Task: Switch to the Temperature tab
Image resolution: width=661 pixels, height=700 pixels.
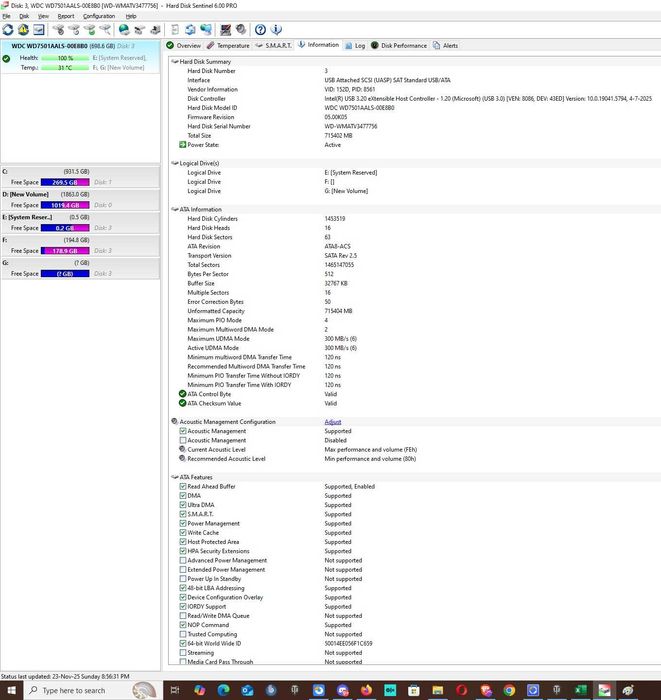Action: click(x=228, y=46)
